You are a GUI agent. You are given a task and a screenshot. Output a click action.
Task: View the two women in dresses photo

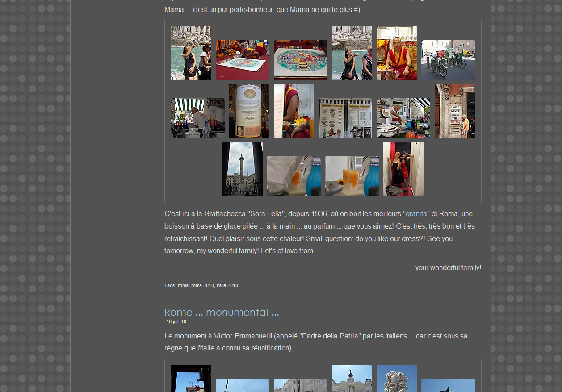[403, 169]
